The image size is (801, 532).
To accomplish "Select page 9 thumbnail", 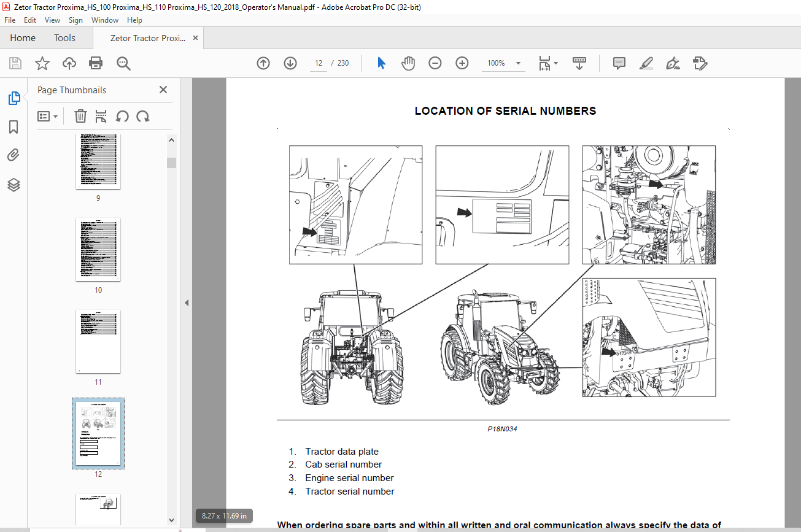I will coord(98,162).
